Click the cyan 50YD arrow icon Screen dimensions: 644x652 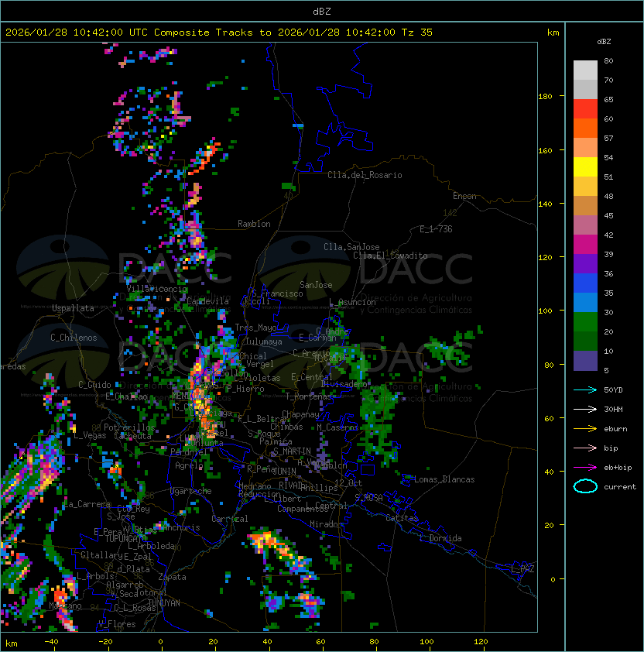585,389
